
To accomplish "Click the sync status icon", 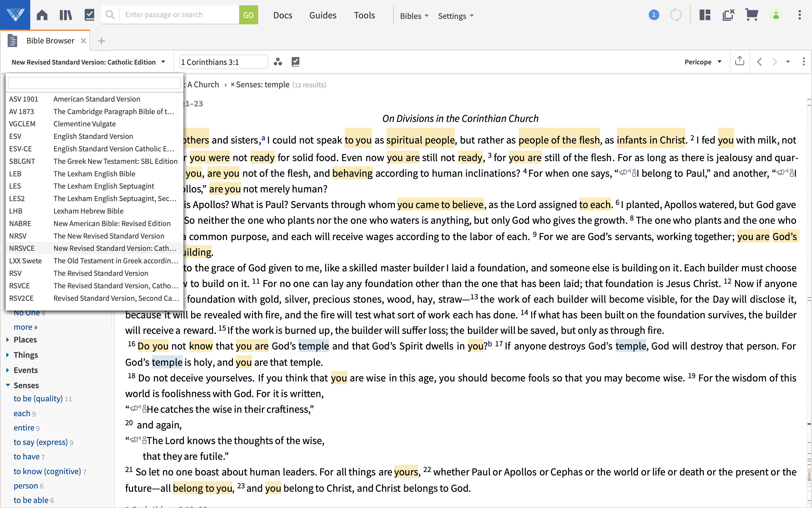I will [x=676, y=15].
